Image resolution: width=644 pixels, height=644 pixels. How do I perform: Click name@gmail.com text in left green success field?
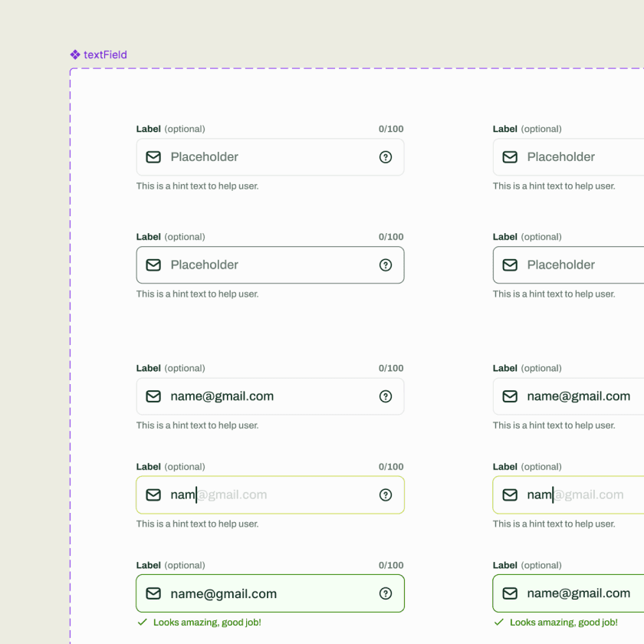[x=223, y=594]
